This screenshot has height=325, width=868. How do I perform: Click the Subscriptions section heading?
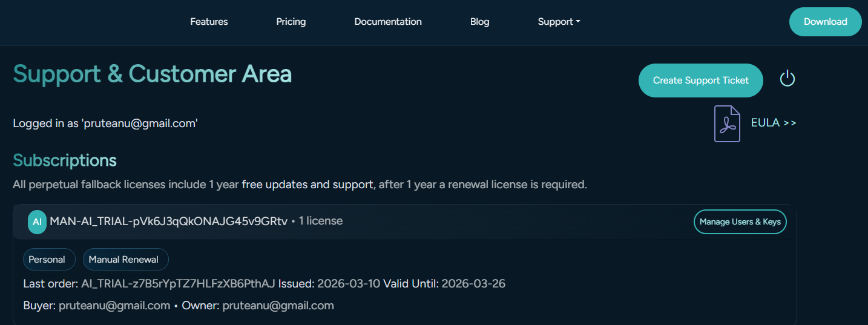pyautogui.click(x=65, y=160)
